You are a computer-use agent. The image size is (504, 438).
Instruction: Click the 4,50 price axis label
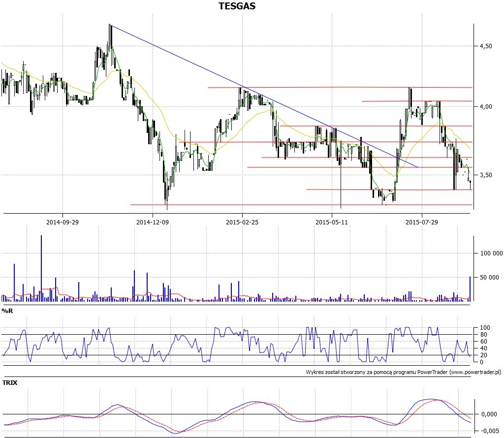coord(486,46)
